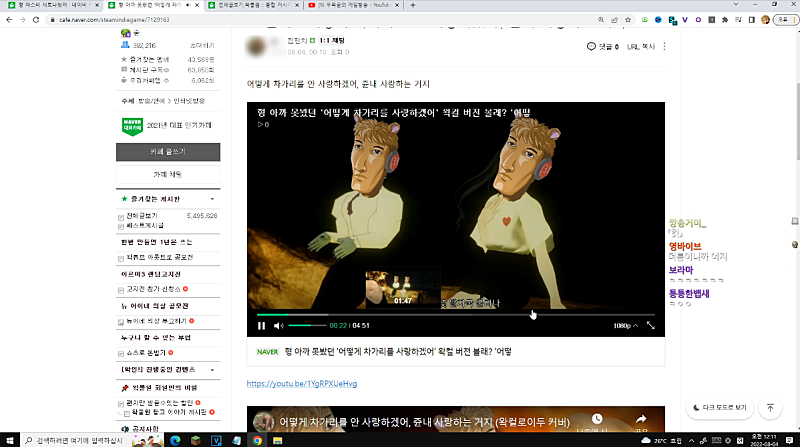The image size is (800, 447).
Task: Expand the 진행중인 컨텐츠 section arrow
Action: [x=212, y=369]
